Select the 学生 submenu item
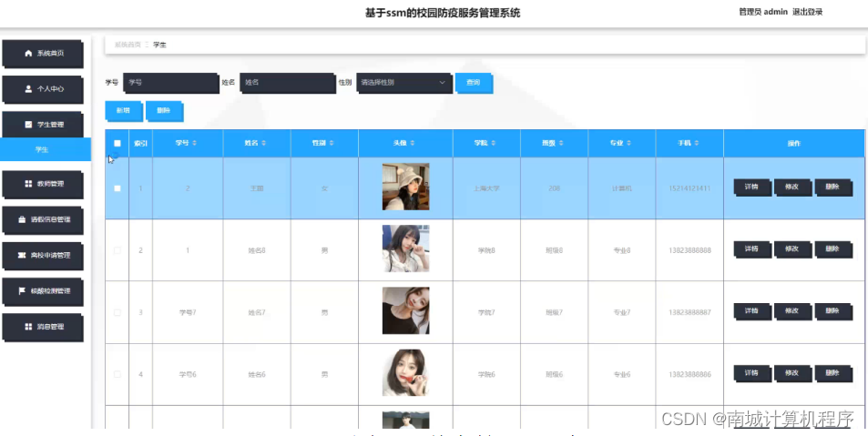This screenshot has width=868, height=436. (x=46, y=149)
